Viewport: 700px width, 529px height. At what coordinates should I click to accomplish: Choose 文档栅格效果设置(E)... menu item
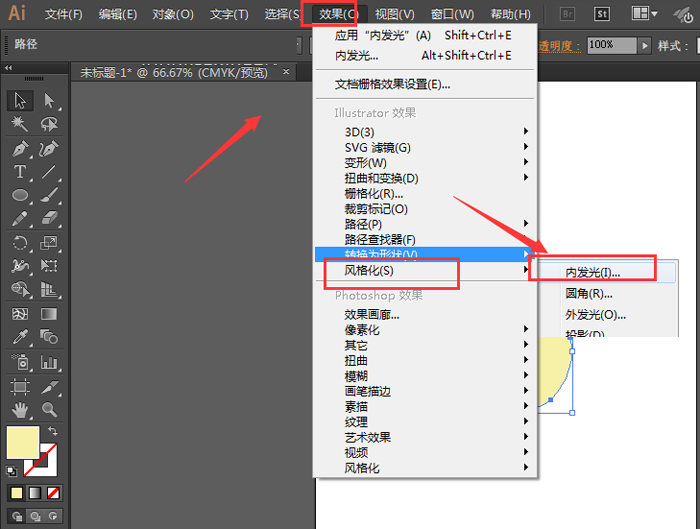[425, 84]
